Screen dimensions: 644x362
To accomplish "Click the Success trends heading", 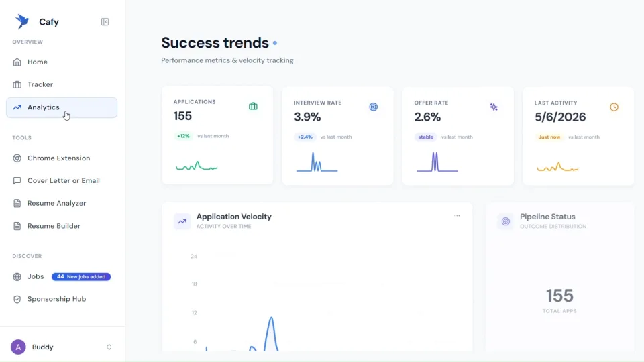I will pyautogui.click(x=215, y=43).
